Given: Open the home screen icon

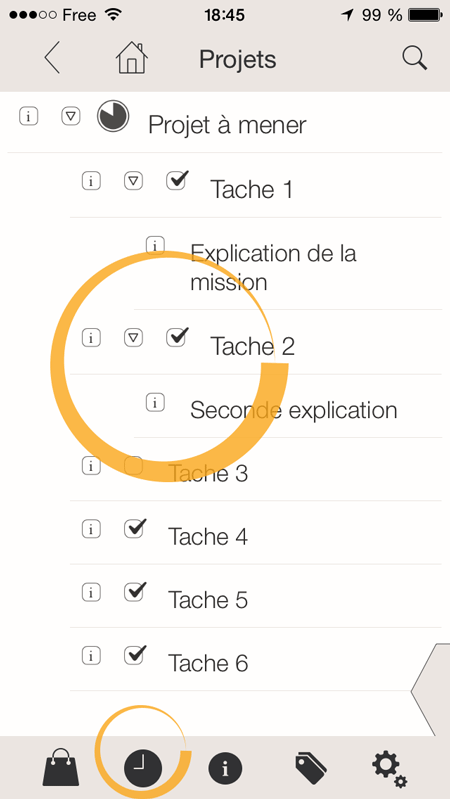Looking at the screenshot, I should [x=131, y=58].
